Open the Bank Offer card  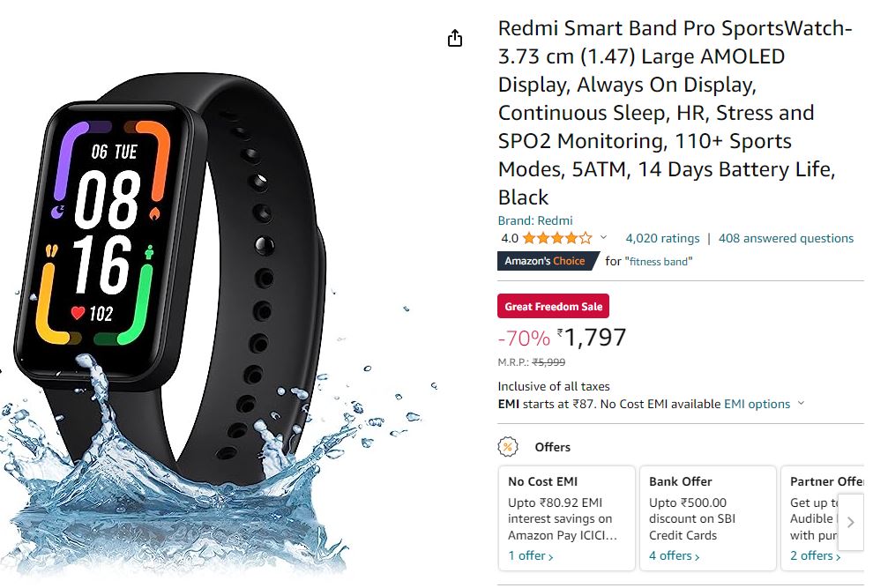707,518
